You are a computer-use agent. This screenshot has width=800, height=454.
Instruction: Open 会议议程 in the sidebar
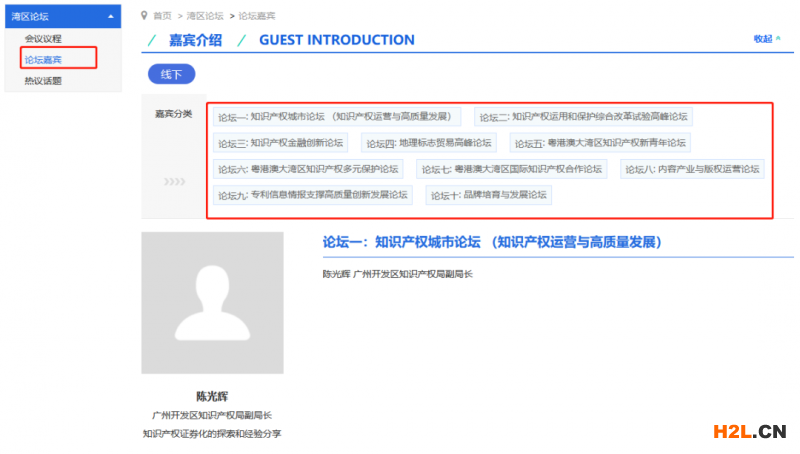click(x=43, y=38)
